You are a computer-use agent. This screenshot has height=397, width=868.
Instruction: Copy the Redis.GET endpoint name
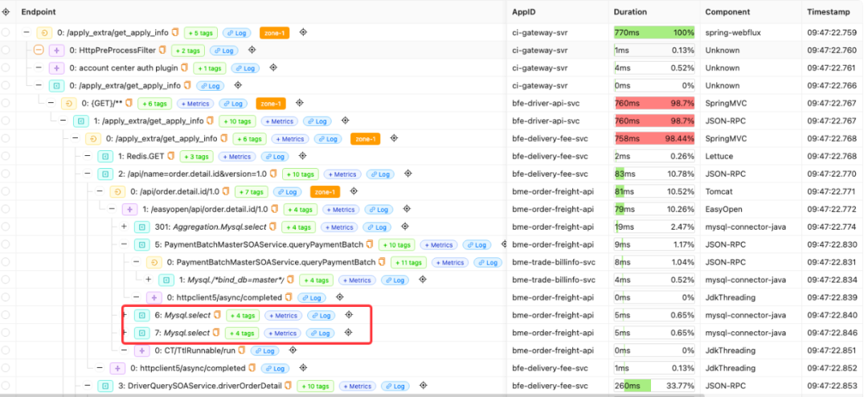tap(172, 156)
